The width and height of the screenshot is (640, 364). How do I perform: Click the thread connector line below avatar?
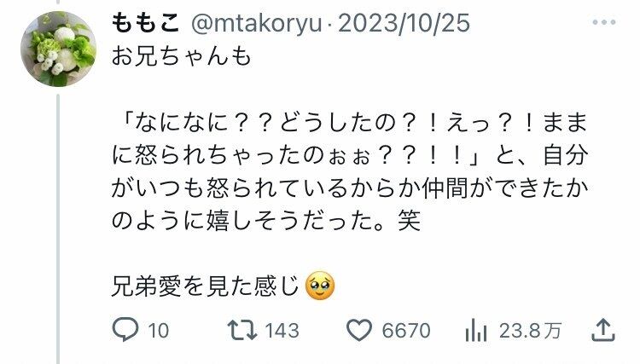(x=58, y=228)
